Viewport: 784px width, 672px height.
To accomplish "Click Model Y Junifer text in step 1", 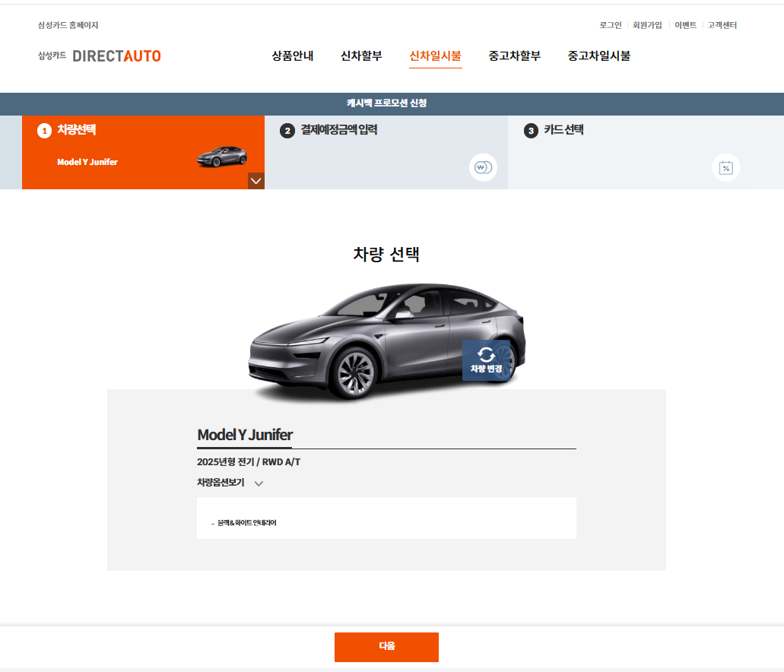I will 87,162.
